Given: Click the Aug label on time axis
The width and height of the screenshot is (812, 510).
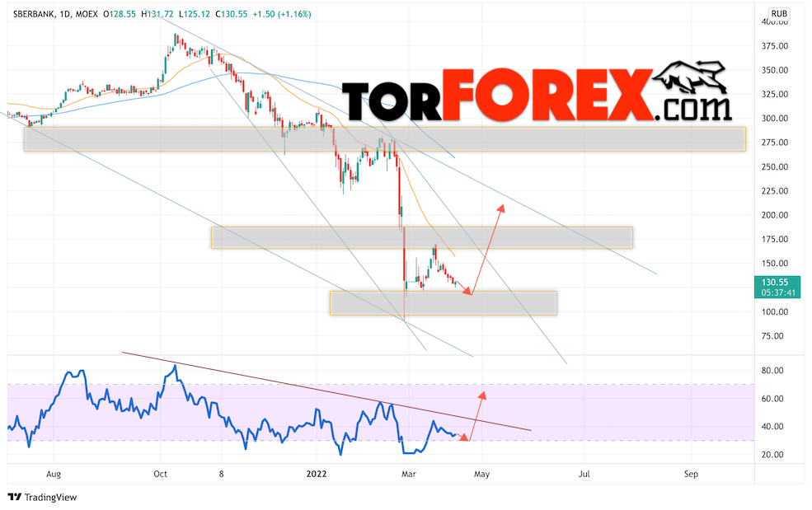Looking at the screenshot, I should click(x=54, y=474).
